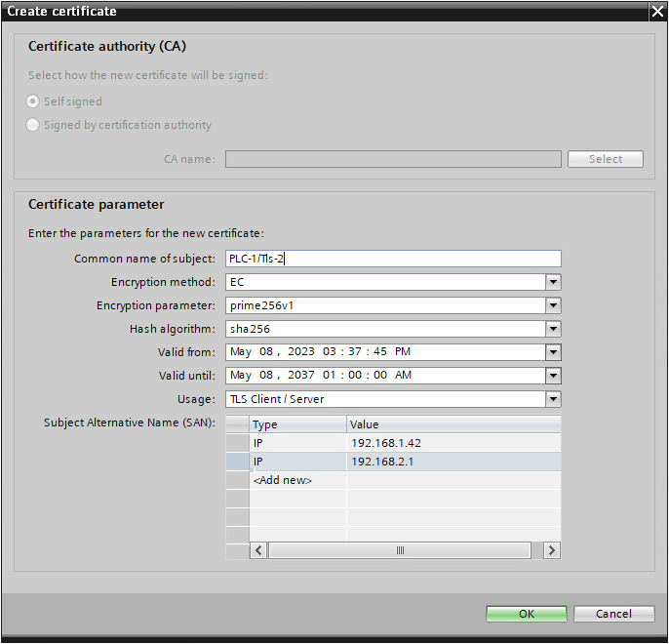
Task: Select year 2023 in Valid from
Action: pyautogui.click(x=300, y=351)
